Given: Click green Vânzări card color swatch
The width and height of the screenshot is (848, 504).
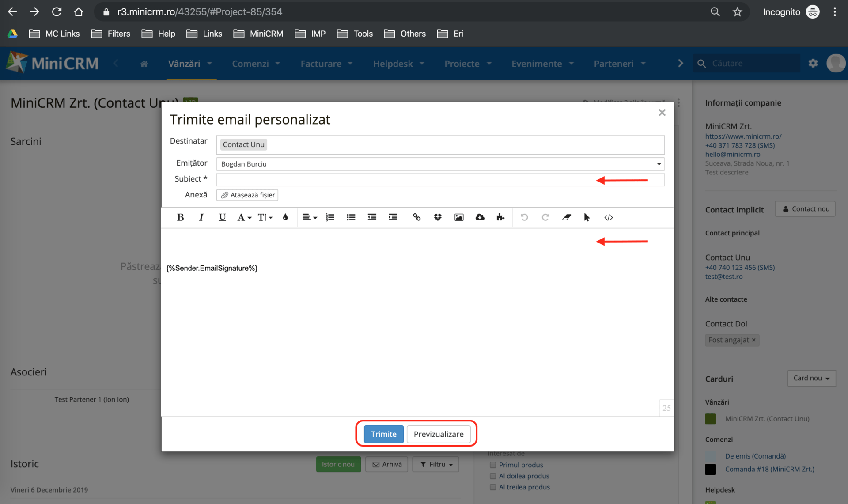Looking at the screenshot, I should point(711,419).
